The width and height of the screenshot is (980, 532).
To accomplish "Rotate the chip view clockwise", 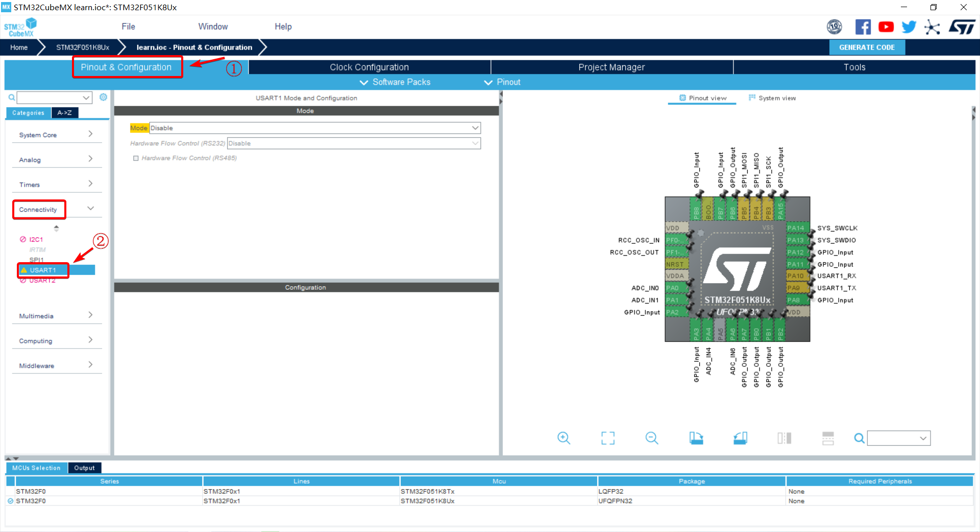I will coord(696,438).
